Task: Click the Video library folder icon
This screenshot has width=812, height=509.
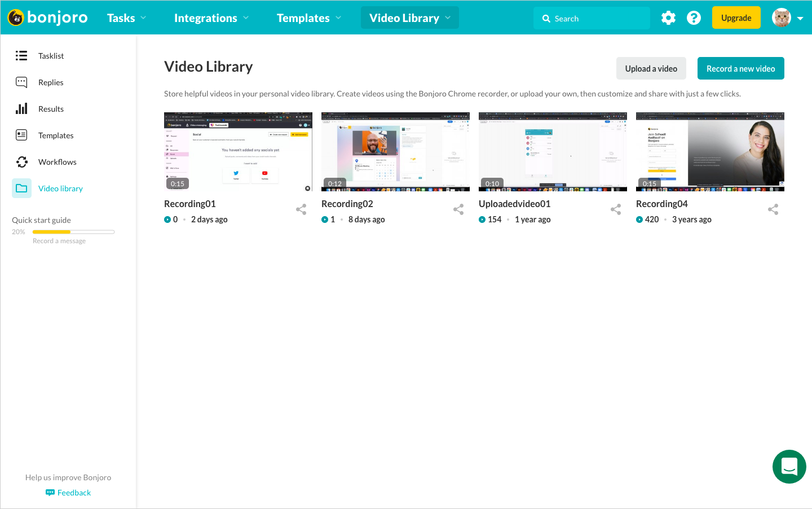Action: (21, 188)
